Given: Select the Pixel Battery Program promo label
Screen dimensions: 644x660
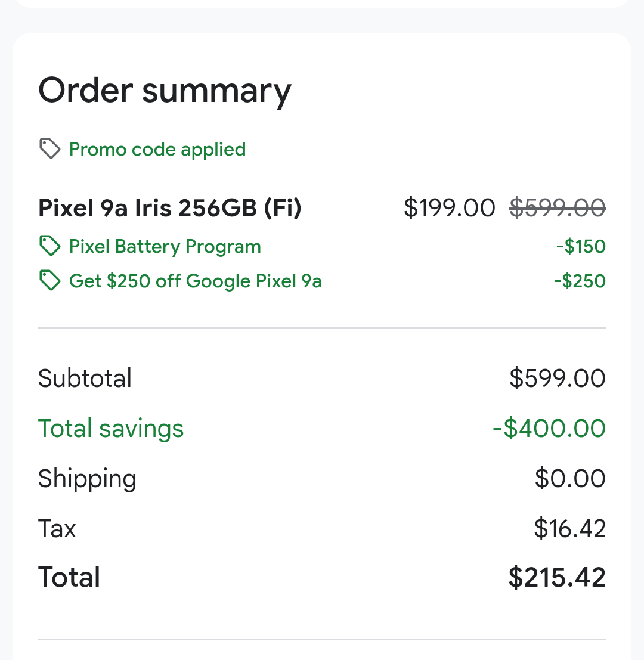Looking at the screenshot, I should click(x=165, y=247).
